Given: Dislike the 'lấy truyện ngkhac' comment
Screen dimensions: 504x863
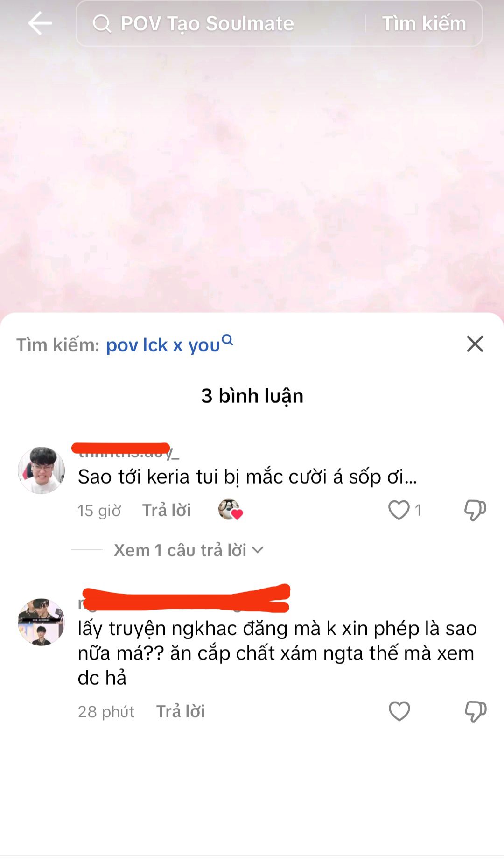Looking at the screenshot, I should click(x=475, y=711).
